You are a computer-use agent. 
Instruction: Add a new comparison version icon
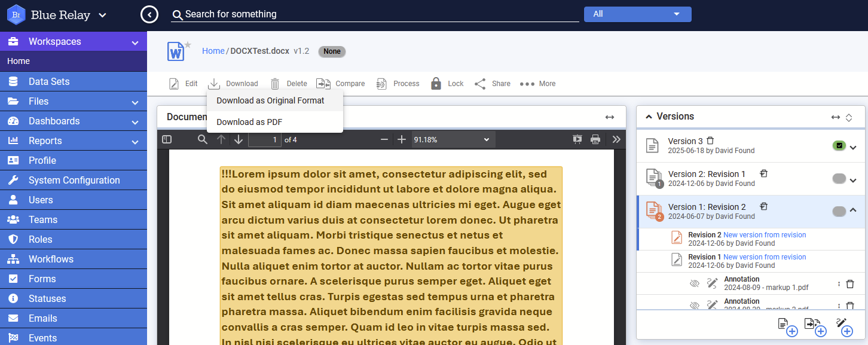pyautogui.click(x=815, y=327)
